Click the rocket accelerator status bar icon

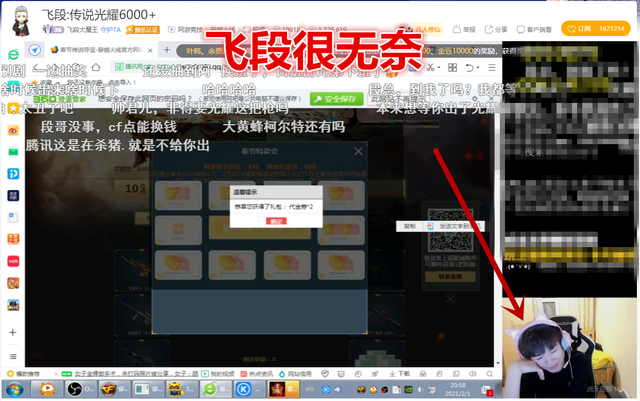point(375,374)
